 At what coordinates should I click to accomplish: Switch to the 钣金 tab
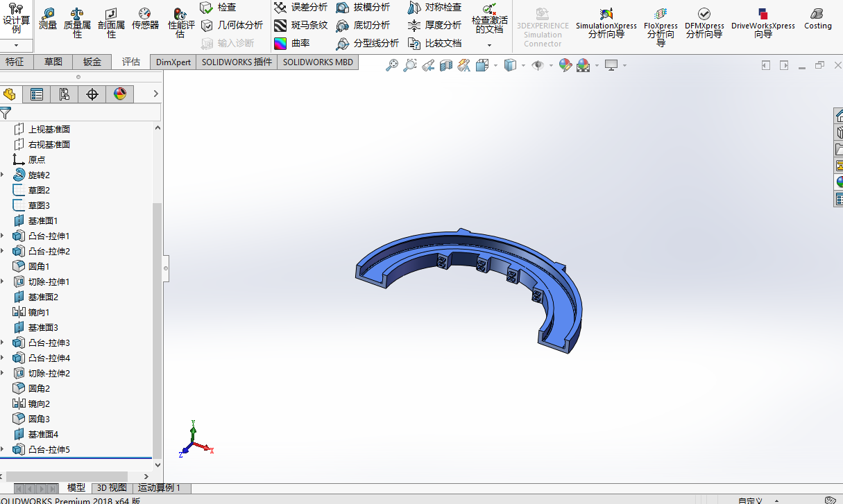[92, 62]
